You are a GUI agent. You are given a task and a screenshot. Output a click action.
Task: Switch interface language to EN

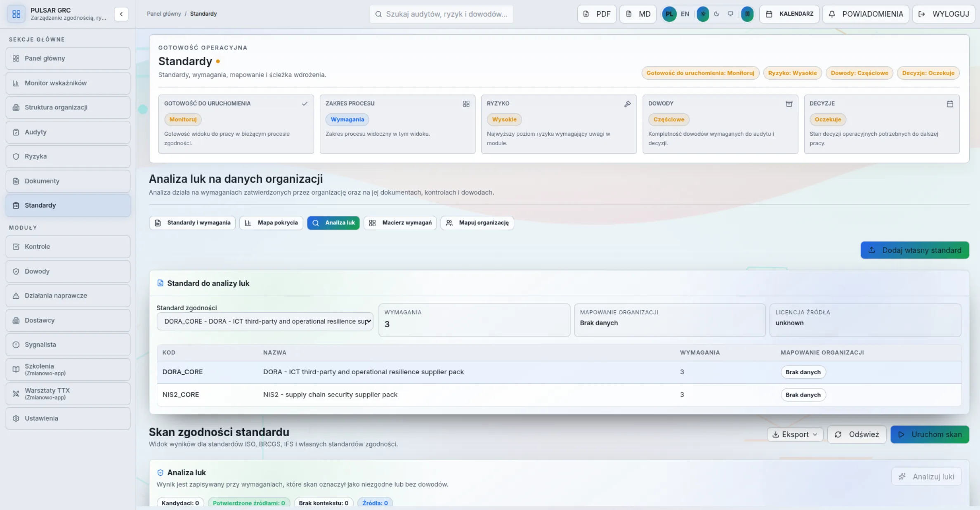(x=685, y=14)
